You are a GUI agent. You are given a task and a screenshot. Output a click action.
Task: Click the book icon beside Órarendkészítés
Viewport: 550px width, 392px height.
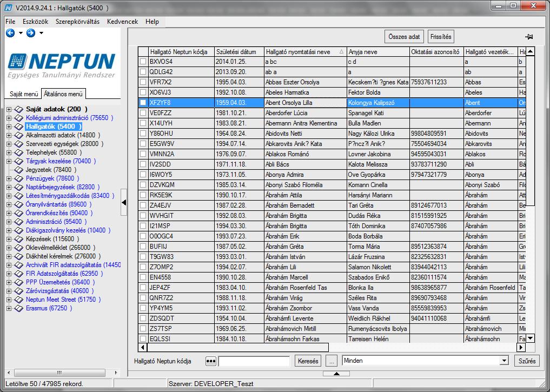click(18, 213)
